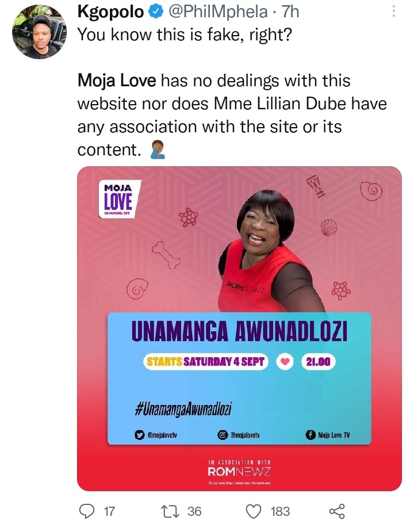
Task: View the 36 retweets count
Action: tap(194, 512)
